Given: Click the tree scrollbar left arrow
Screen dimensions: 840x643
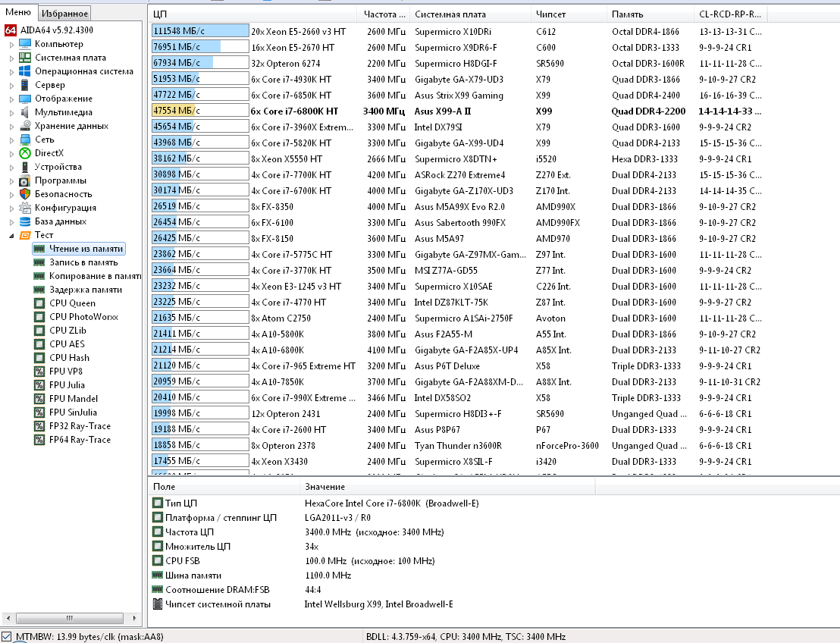Looking at the screenshot, I should (x=7, y=618).
